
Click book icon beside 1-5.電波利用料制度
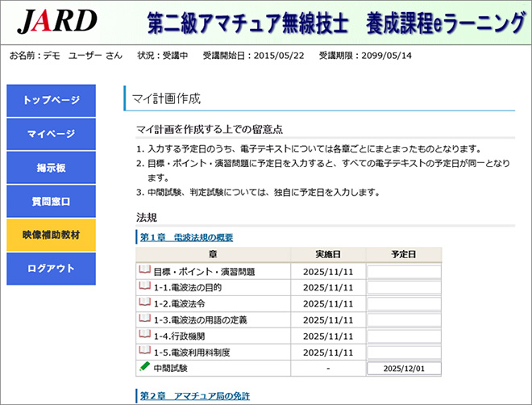[145, 352]
